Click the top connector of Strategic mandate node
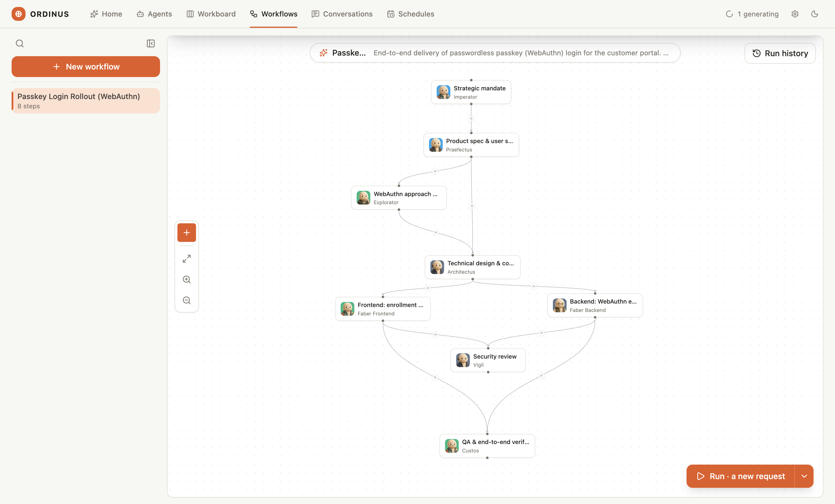 (x=471, y=80)
